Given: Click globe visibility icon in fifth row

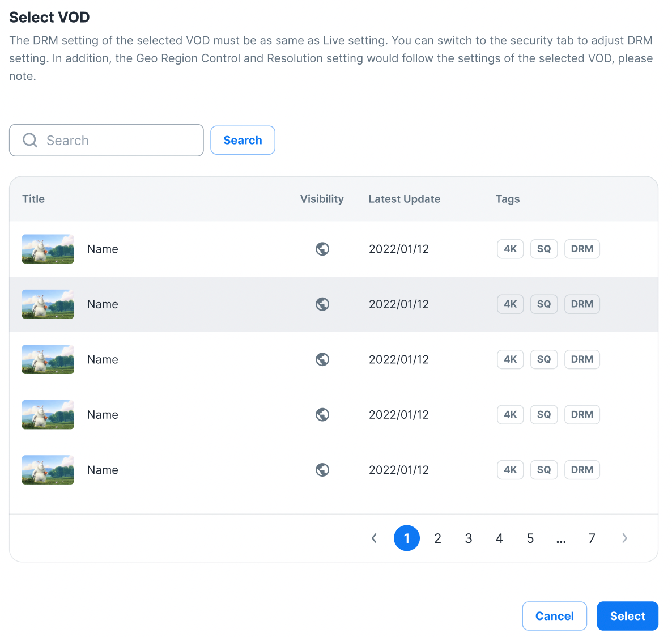Looking at the screenshot, I should 322,470.
